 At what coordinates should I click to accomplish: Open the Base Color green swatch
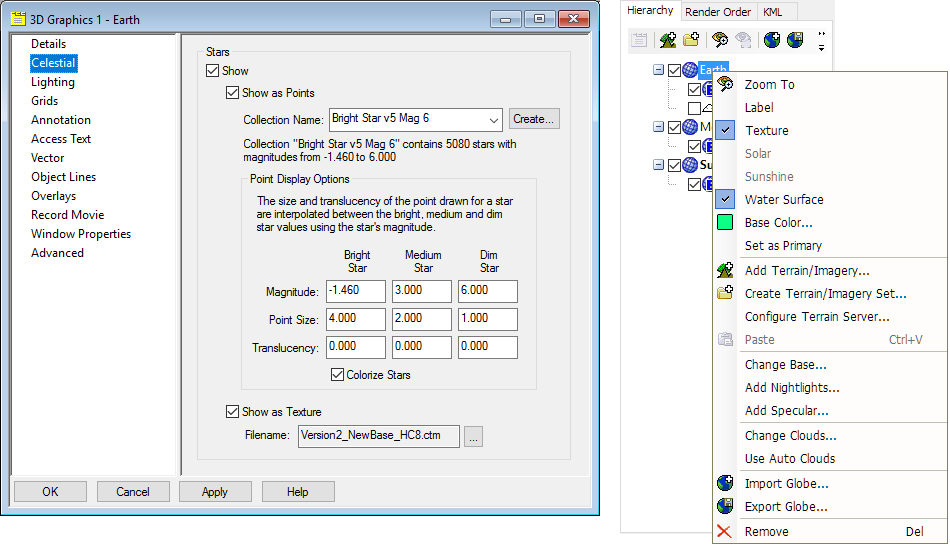click(x=725, y=223)
